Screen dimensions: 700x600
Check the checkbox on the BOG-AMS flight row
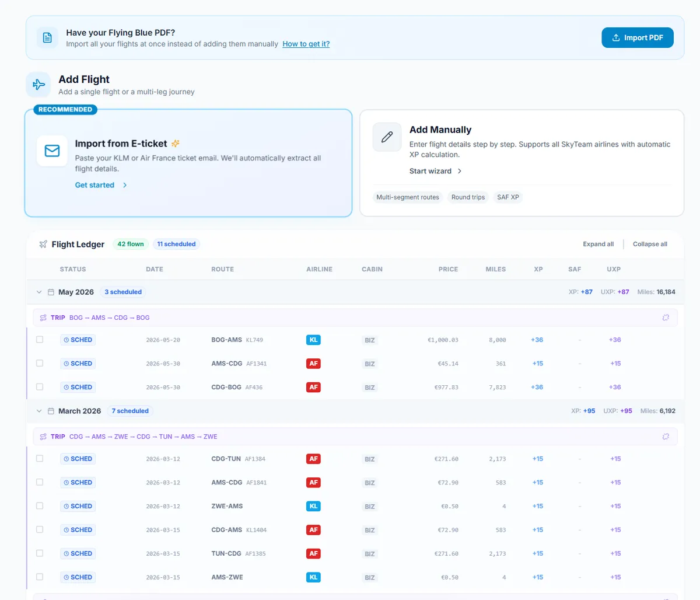click(x=40, y=339)
